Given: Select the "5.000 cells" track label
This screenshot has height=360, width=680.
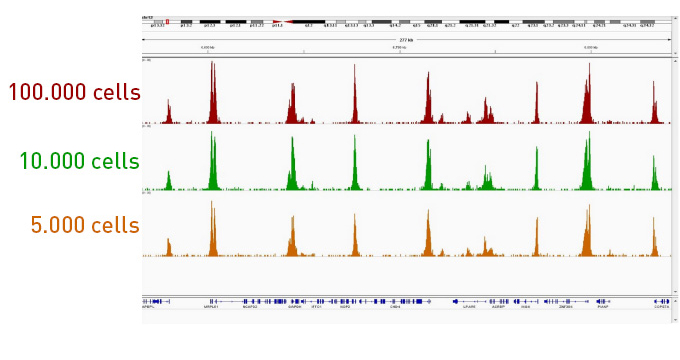Looking at the screenshot, I should pos(85,225).
